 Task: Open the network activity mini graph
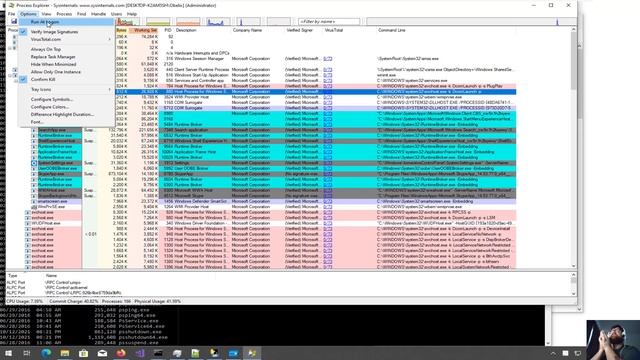249,21
